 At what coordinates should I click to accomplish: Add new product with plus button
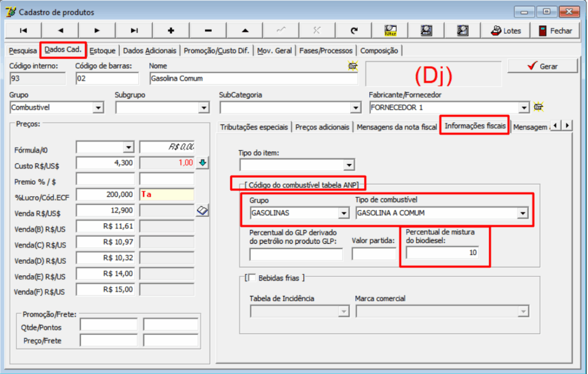pos(171,30)
